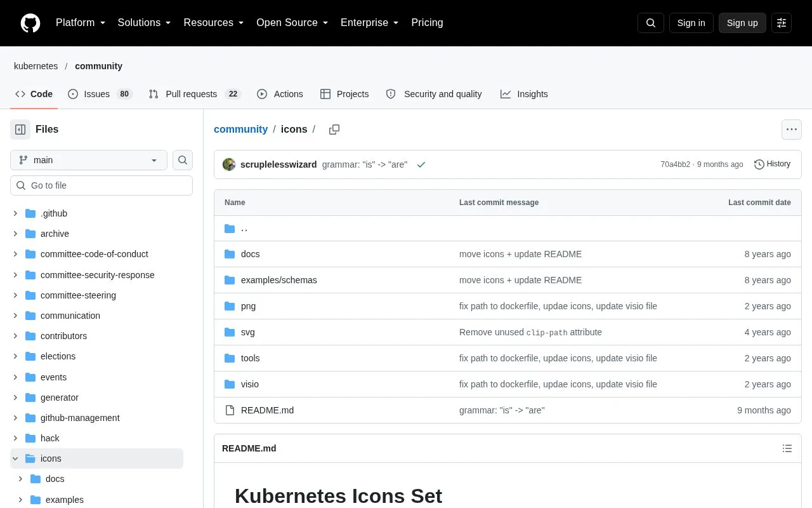This screenshot has height=508, width=812.
Task: Click the green commit status checkmark
Action: click(421, 164)
